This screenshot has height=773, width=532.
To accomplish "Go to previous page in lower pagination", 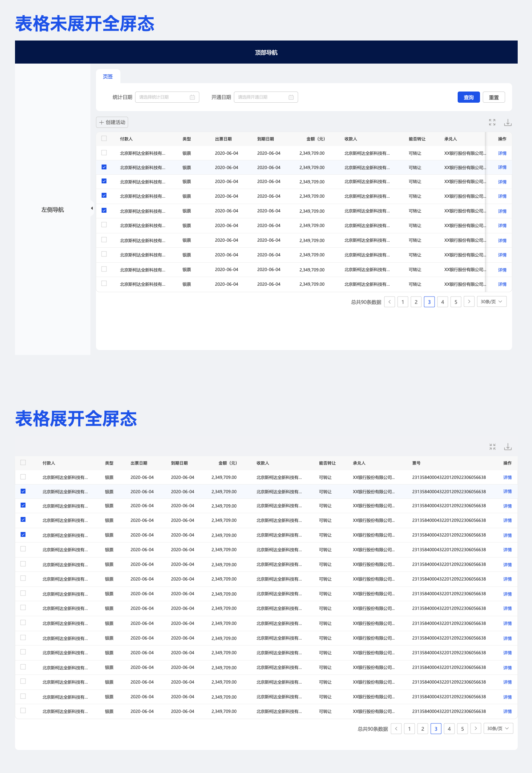I will click(396, 729).
